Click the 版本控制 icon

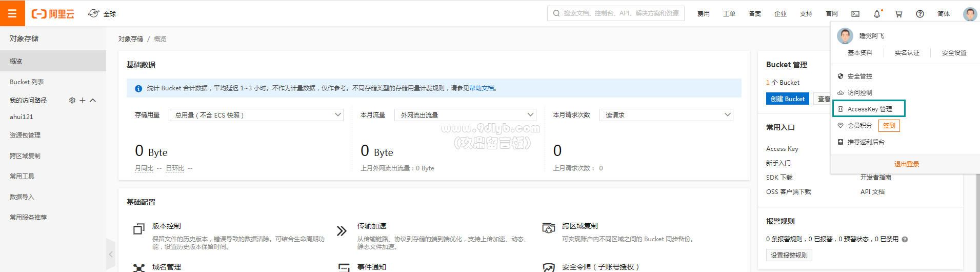[x=139, y=229]
